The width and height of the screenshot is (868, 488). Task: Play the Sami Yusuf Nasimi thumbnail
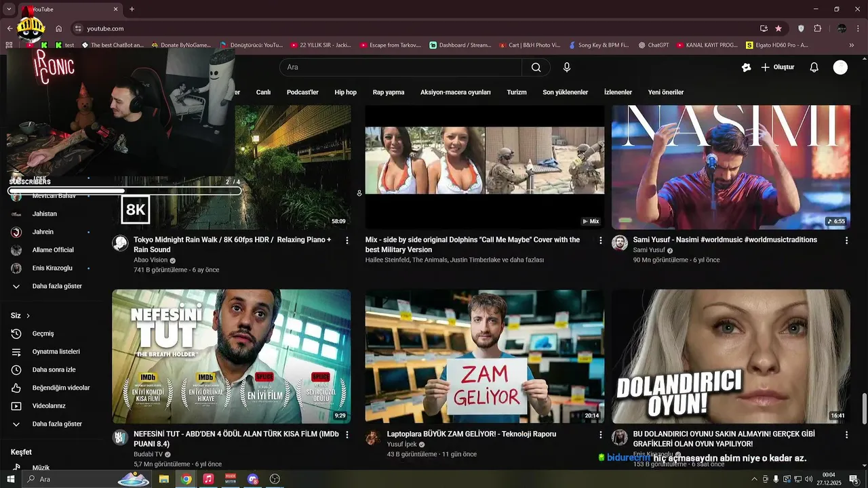click(x=731, y=167)
